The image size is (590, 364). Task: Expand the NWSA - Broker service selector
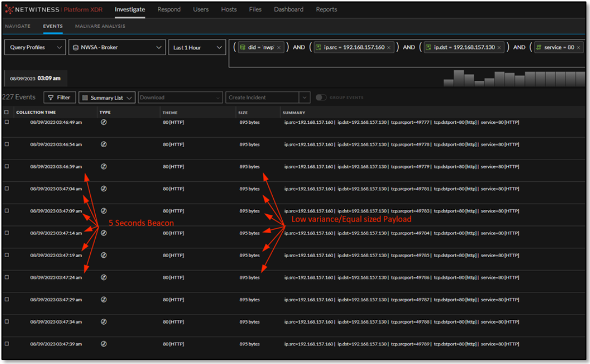point(117,48)
